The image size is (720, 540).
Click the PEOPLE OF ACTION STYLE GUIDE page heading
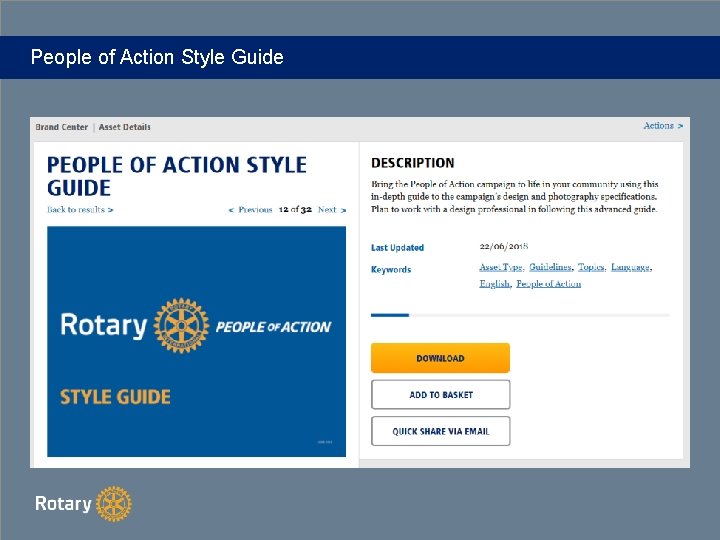point(177,176)
